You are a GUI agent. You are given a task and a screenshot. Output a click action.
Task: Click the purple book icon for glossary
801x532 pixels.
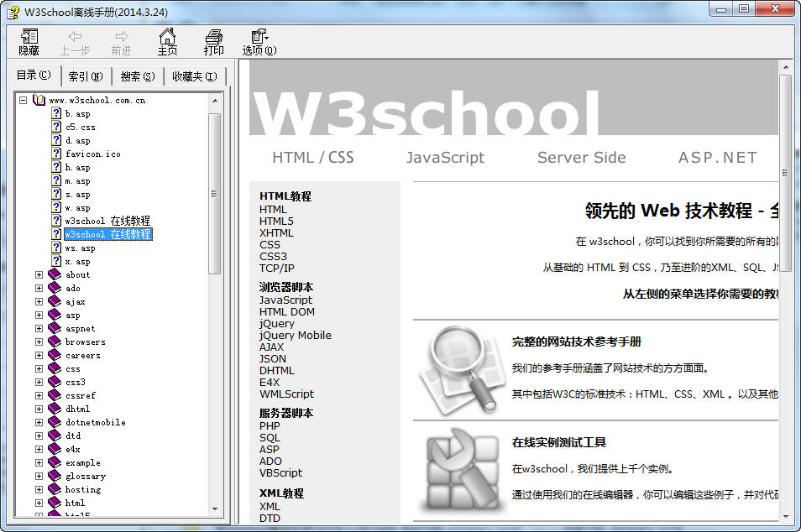[x=55, y=475]
